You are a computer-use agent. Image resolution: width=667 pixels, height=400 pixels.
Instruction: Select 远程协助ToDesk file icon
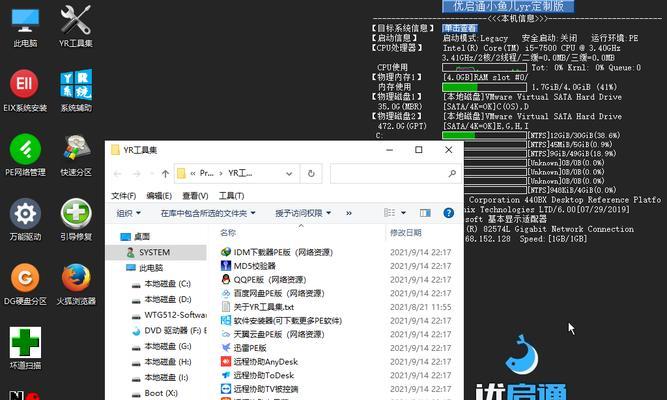226,375
